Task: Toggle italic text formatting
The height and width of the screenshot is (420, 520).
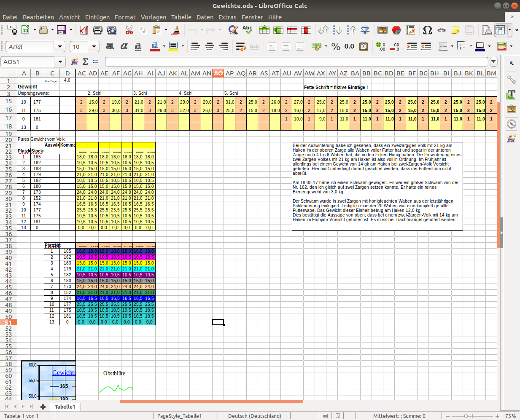Action: 124,46
